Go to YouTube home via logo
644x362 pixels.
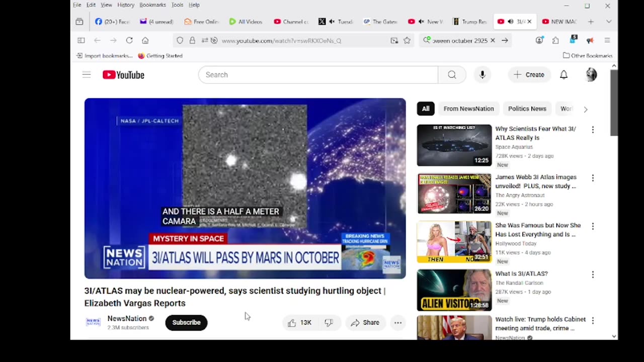point(123,75)
